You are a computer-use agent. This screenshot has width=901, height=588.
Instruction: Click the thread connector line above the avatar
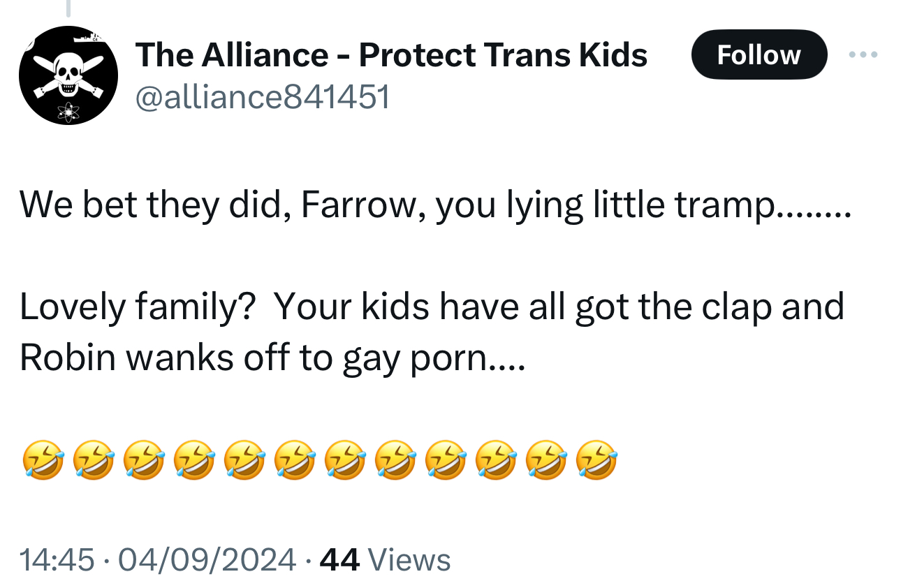68,7
